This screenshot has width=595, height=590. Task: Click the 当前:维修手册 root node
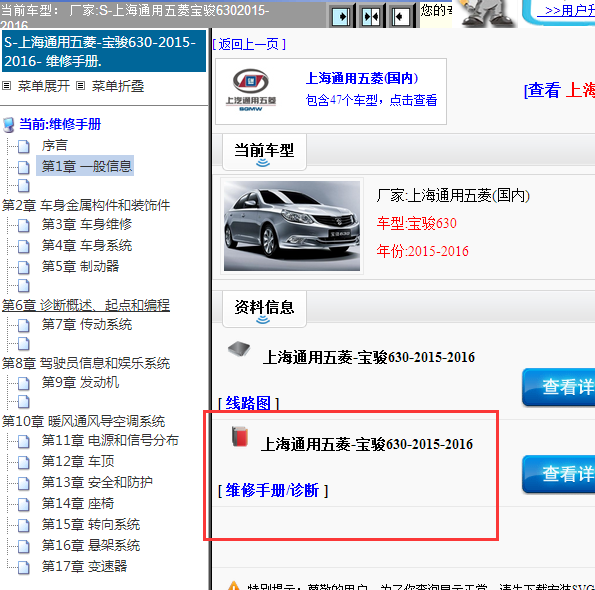60,124
